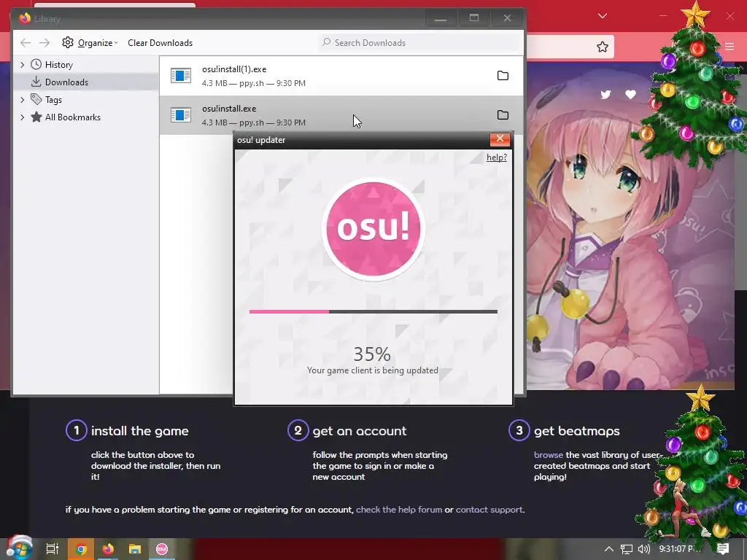
Task: Click the step 2 circle icon
Action: pos(298,430)
